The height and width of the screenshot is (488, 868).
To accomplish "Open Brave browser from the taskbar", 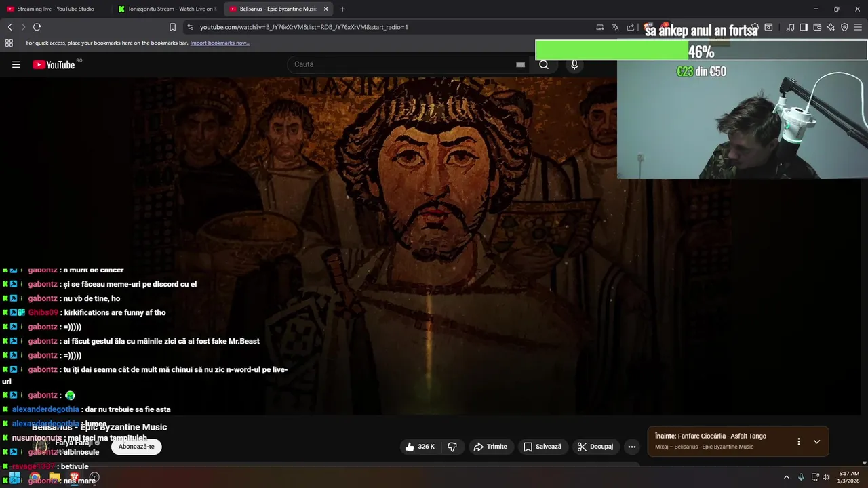I will click(x=75, y=478).
